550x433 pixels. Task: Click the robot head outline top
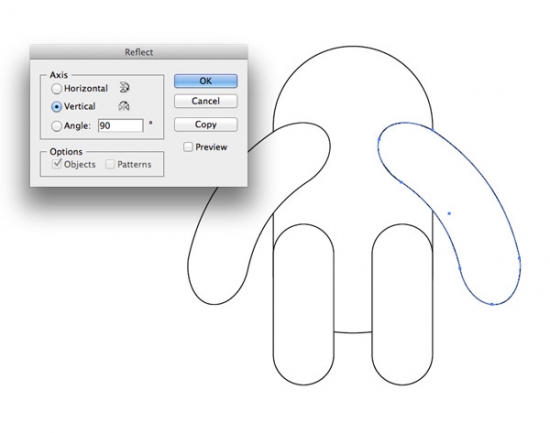tap(353, 46)
